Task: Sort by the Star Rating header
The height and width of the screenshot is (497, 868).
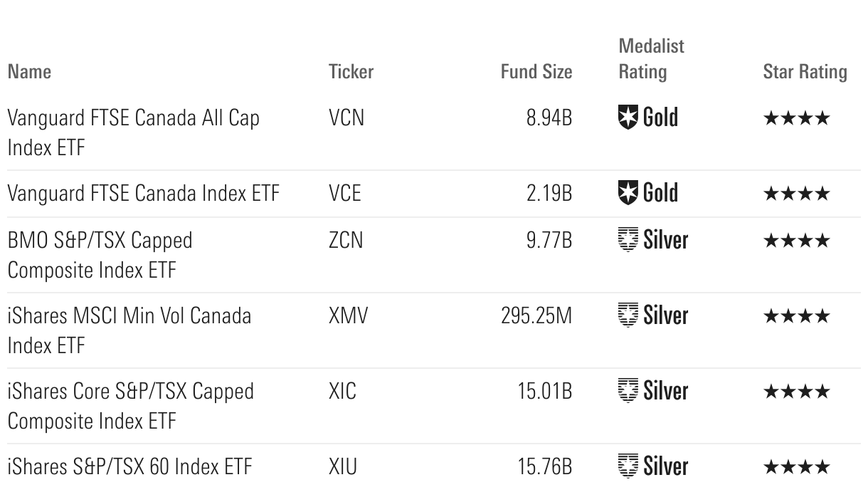Action: point(805,72)
